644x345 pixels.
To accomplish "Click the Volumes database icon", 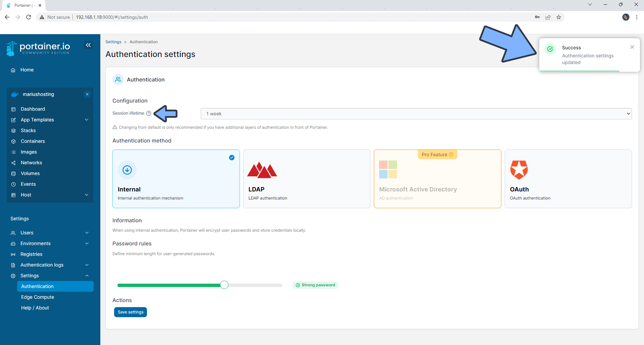I will tap(13, 174).
